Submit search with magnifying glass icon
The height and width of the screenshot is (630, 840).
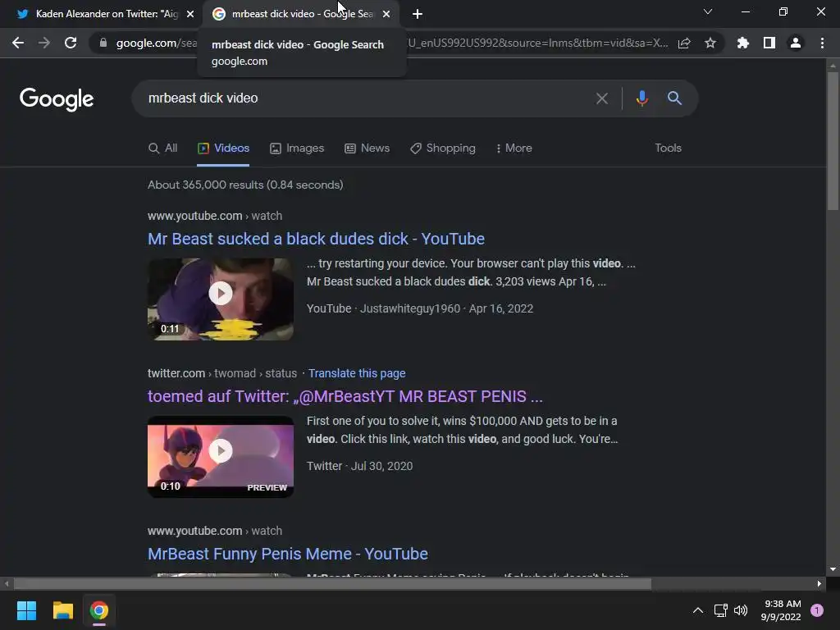click(x=674, y=98)
